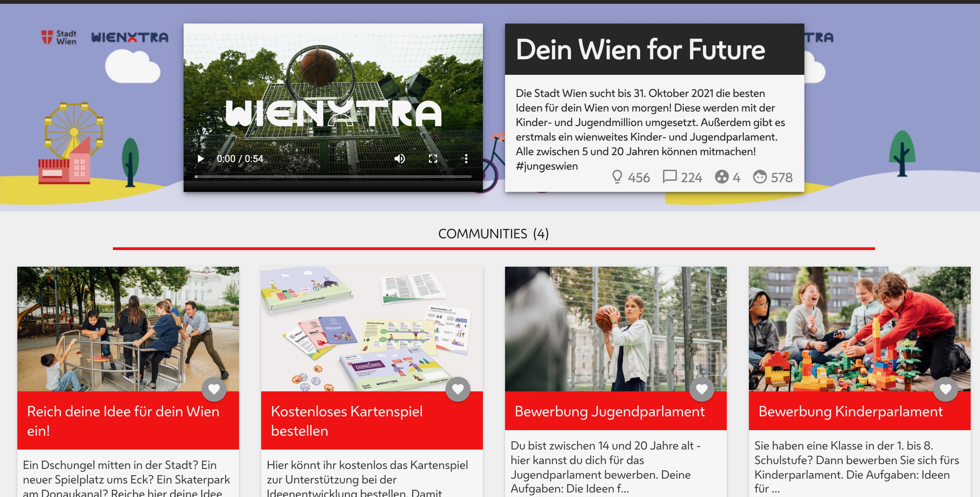Open video fullscreen mode icon
Viewport: 980px width, 497px height.
click(433, 159)
